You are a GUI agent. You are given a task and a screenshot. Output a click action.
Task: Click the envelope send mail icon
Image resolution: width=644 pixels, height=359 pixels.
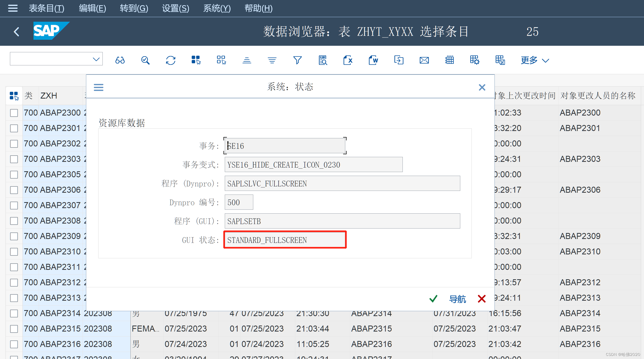[x=424, y=60]
